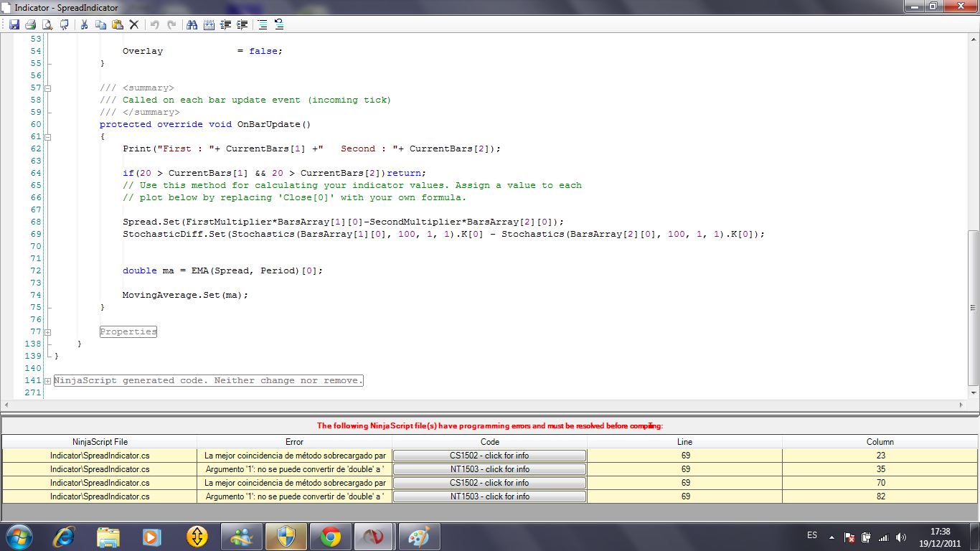Place cursor on the StochasticDiff.Set line 69
This screenshot has height=551, width=980.
[444, 235]
